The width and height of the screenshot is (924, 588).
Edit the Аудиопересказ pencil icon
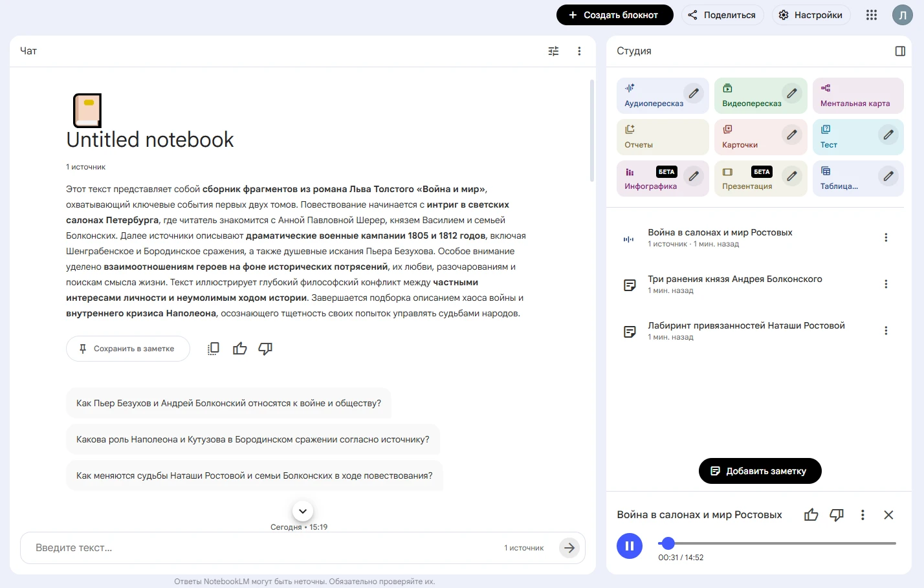(694, 93)
